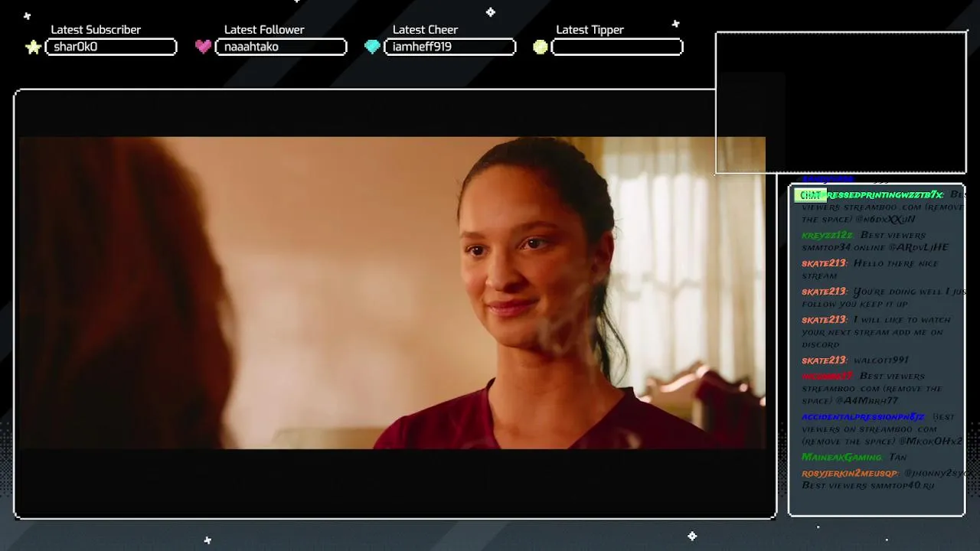980x551 pixels.
Task: Click the Latest Subscriber label
Action: [96, 30]
